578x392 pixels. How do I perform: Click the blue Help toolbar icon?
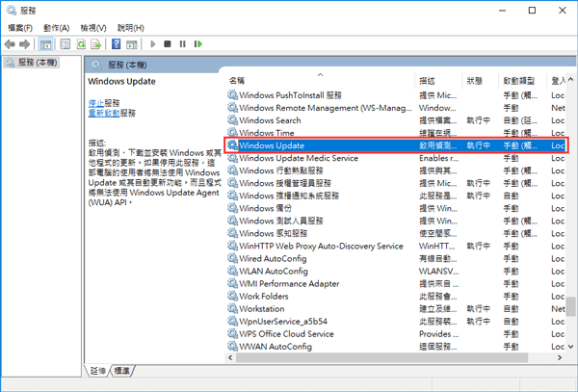[x=117, y=44]
